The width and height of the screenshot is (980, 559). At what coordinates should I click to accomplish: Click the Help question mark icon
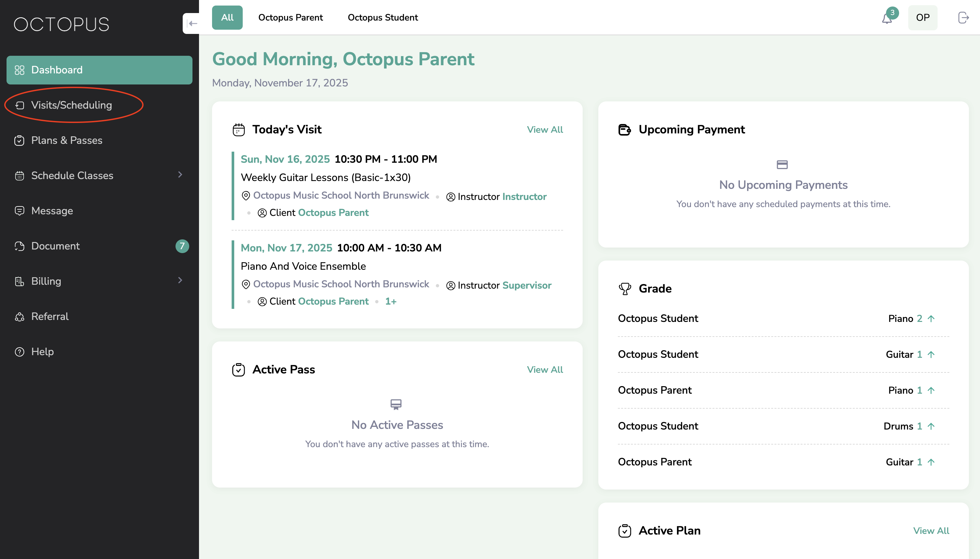[19, 352]
